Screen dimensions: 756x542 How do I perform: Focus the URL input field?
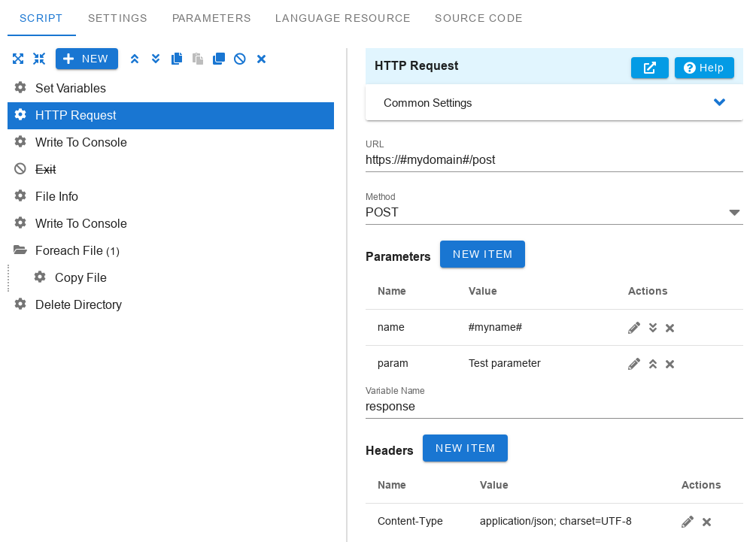pos(554,160)
